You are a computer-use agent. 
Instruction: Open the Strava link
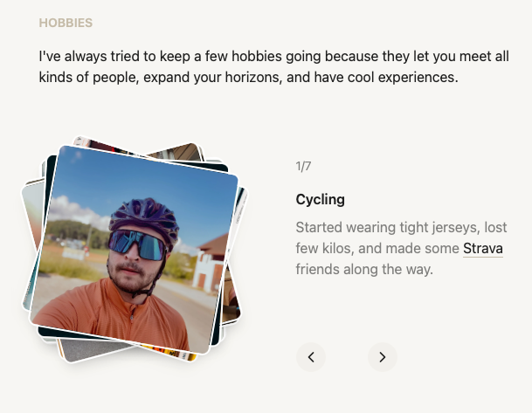(x=483, y=249)
